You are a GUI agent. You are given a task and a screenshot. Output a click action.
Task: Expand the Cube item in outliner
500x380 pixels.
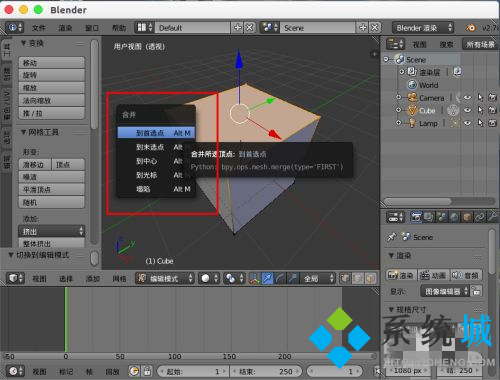(x=398, y=110)
